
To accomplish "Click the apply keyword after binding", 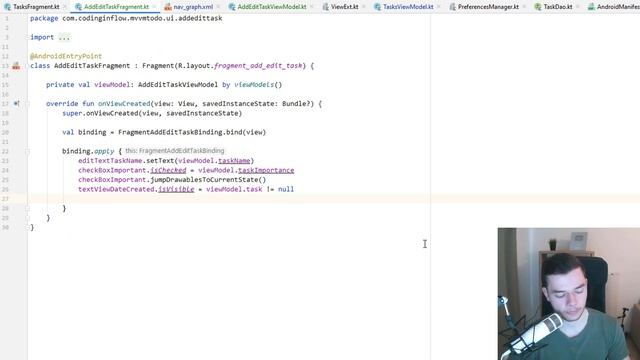I will click(104, 151).
